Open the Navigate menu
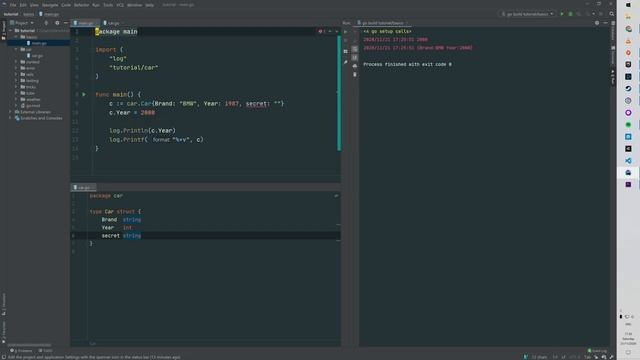The width and height of the screenshot is (640, 360). click(50, 5)
